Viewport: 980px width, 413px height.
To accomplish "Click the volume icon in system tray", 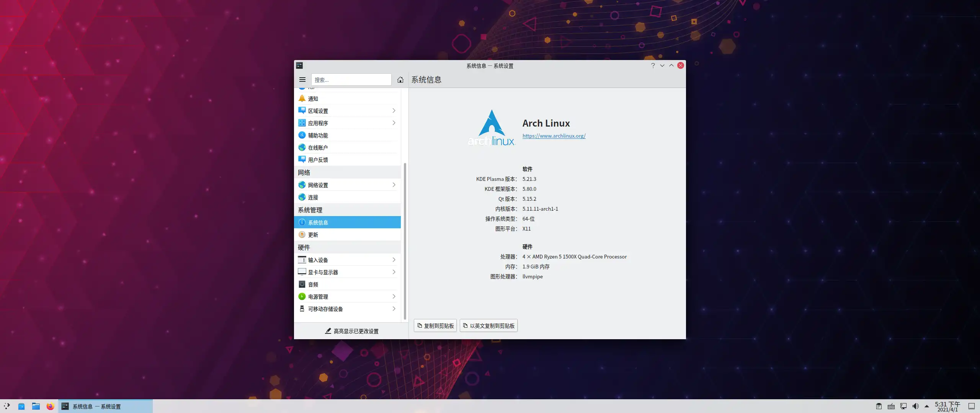I will (x=915, y=406).
